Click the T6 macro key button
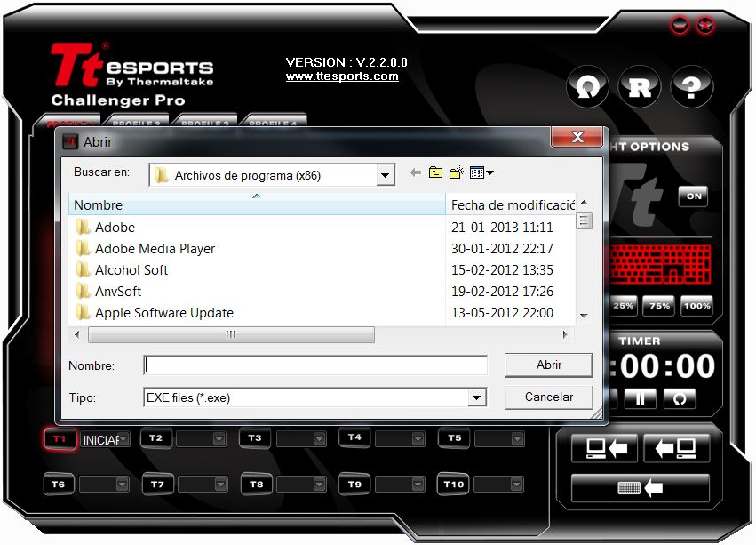This screenshot has height=545, width=756. [x=59, y=485]
